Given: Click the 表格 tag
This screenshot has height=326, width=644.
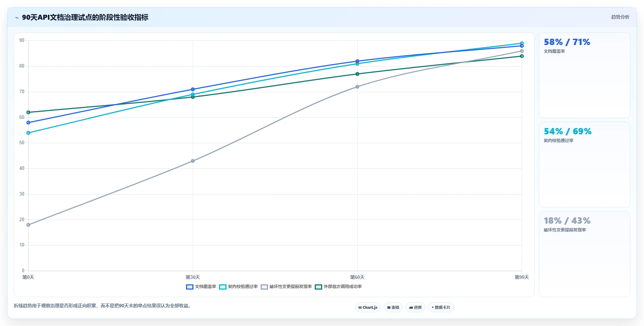Looking at the screenshot, I should [393, 307].
